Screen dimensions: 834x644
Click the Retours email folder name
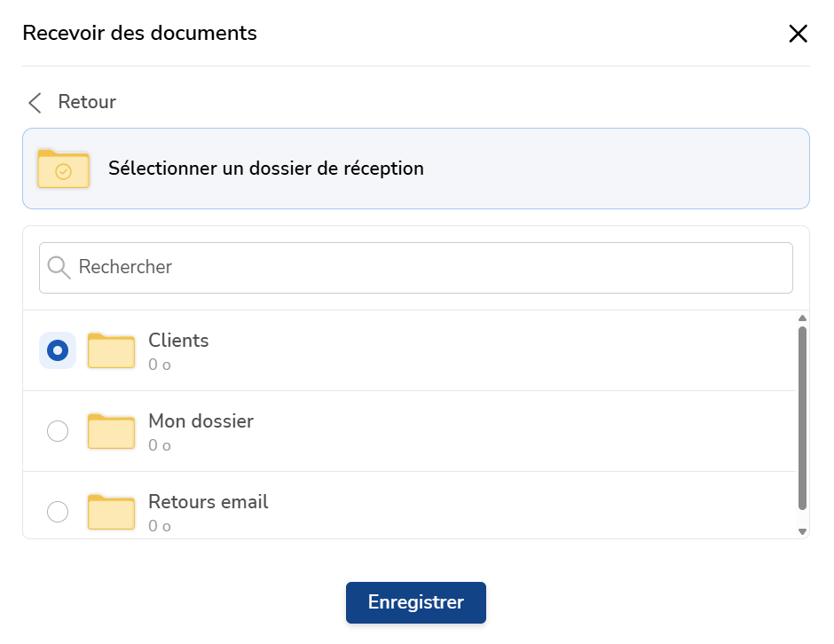point(208,501)
